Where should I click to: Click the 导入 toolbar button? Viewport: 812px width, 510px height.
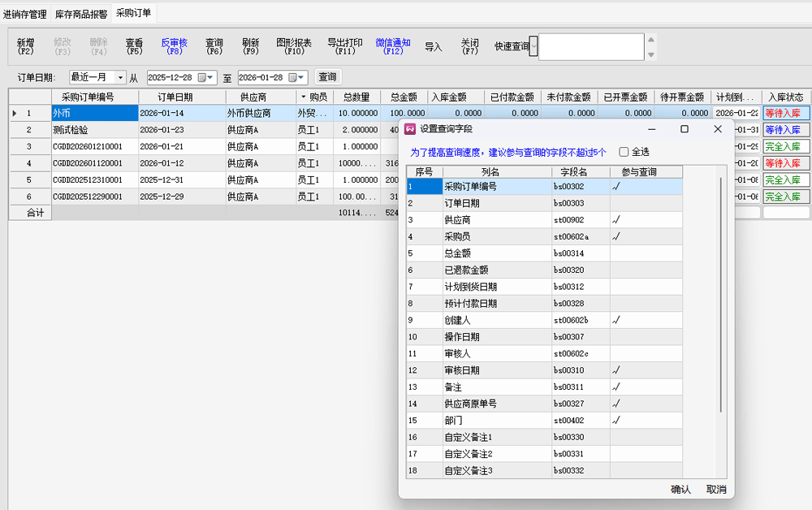tap(434, 47)
